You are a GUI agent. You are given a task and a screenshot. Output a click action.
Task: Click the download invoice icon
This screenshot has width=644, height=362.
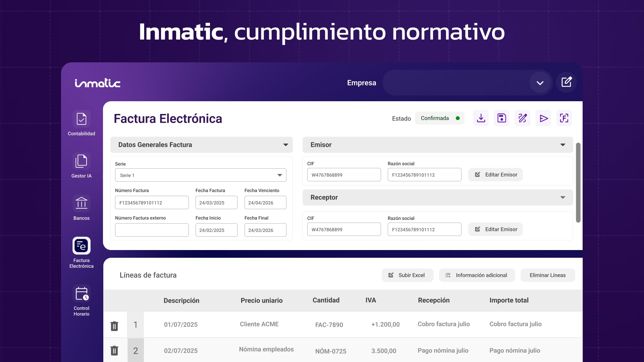point(481,118)
